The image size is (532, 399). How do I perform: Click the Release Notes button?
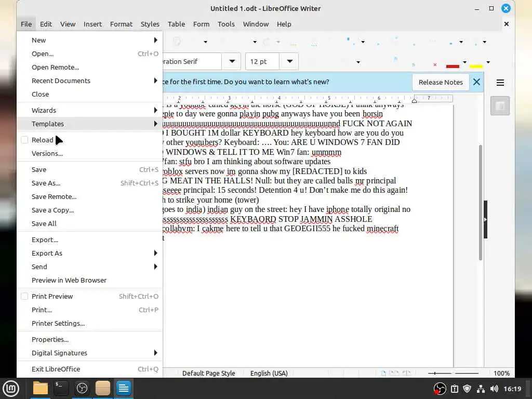[x=441, y=82]
